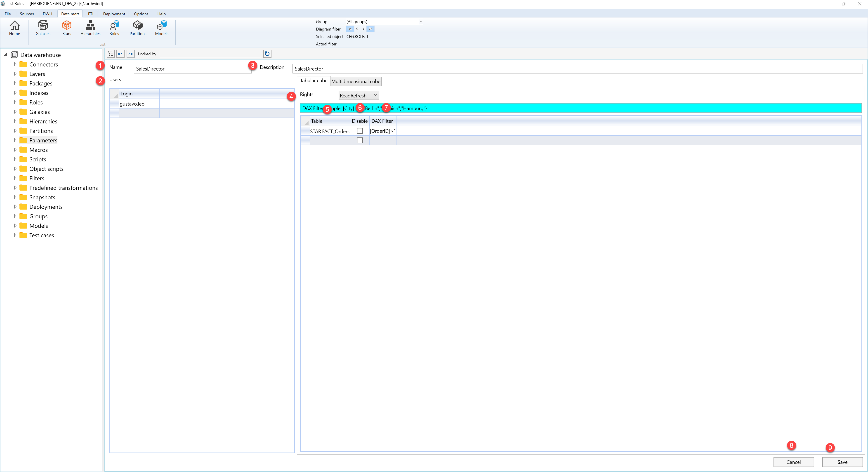Click the Test cases folder icon
This screenshot has height=472, width=868.
(23, 235)
